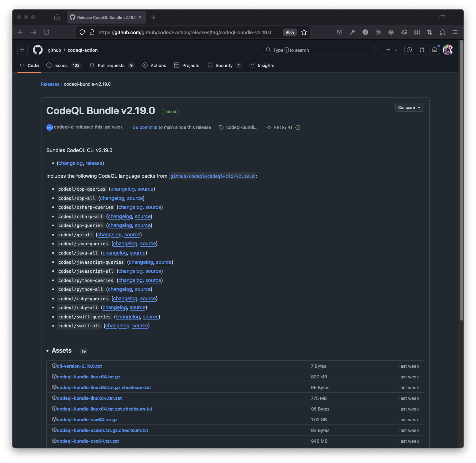This screenshot has width=476, height=463.
Task: Open the Pull requests tab
Action: tap(112, 65)
